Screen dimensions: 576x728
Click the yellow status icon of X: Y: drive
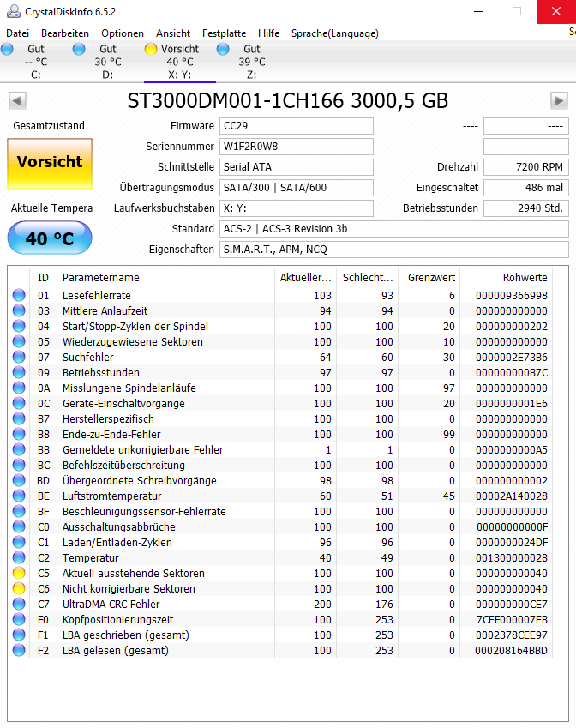(x=151, y=49)
